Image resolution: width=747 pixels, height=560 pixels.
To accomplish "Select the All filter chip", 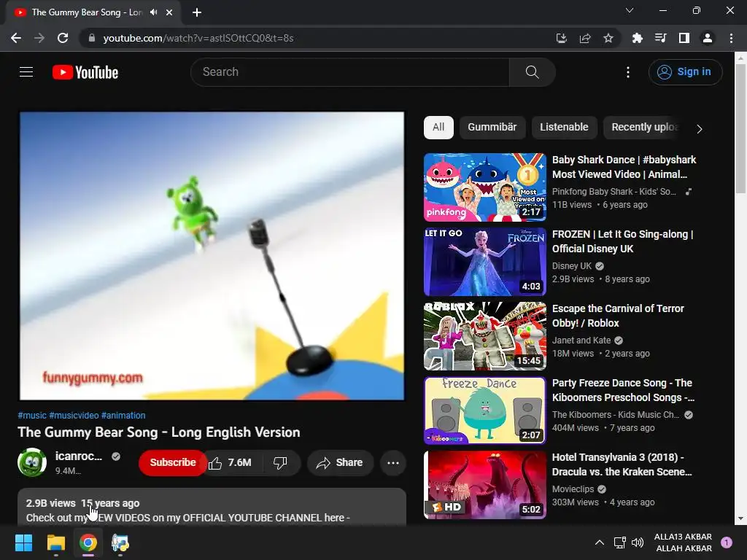I will coord(438,127).
